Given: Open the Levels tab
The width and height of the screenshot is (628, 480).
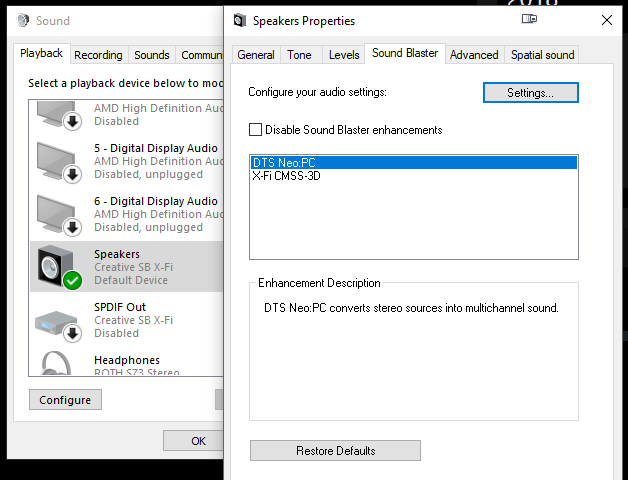Looking at the screenshot, I should (344, 55).
